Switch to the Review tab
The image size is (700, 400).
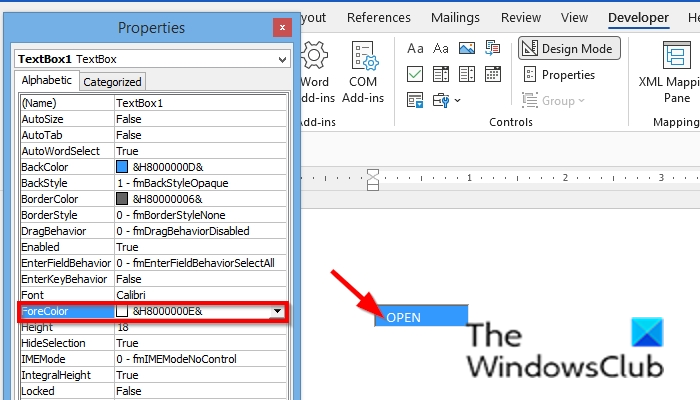point(521,17)
